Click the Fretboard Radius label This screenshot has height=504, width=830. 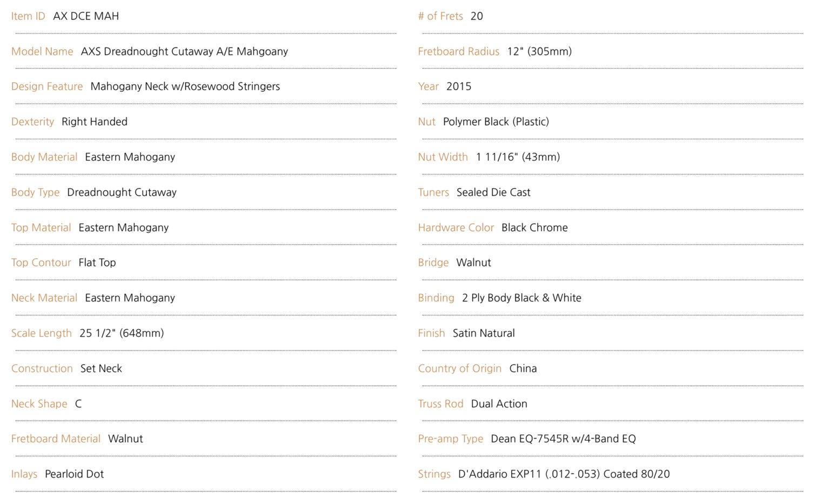click(x=459, y=51)
